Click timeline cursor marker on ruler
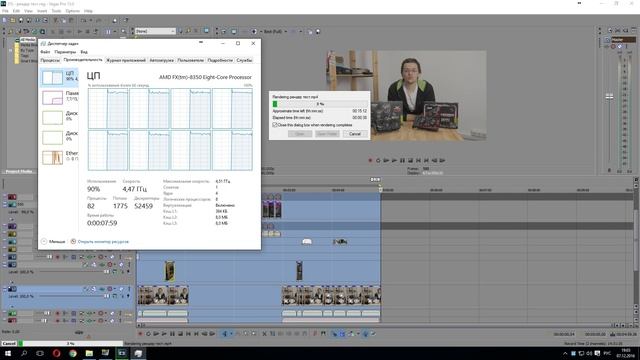Screen dimensions: 640x360 [x=380, y=189]
